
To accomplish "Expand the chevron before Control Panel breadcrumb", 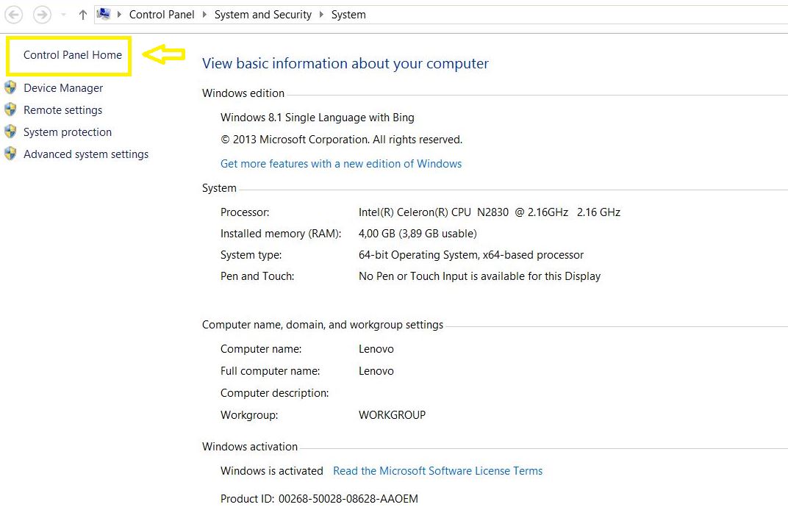I will pyautogui.click(x=120, y=15).
